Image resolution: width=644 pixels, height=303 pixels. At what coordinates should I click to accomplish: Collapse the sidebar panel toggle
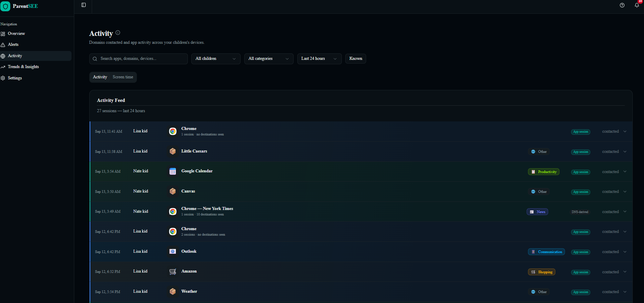point(83,5)
